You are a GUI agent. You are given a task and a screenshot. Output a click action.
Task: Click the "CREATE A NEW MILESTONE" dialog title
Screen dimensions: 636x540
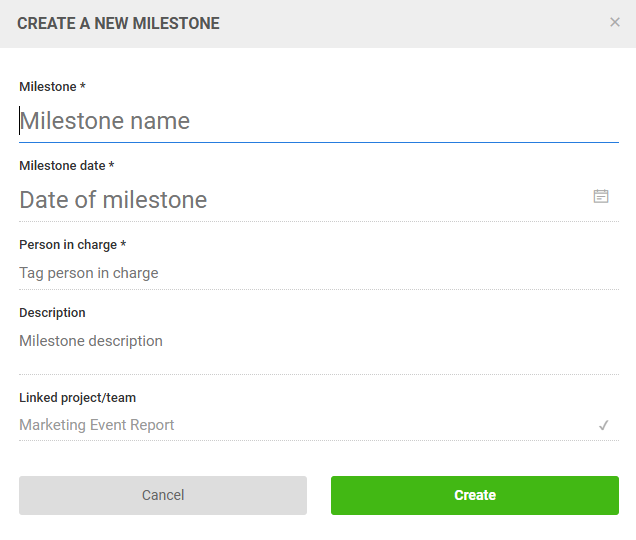click(118, 23)
